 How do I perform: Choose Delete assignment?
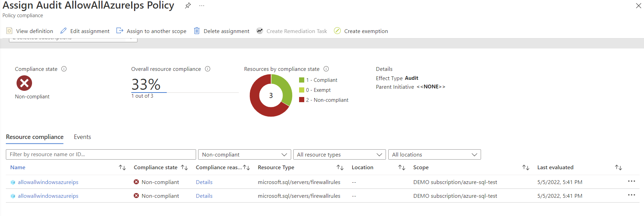coord(226,31)
